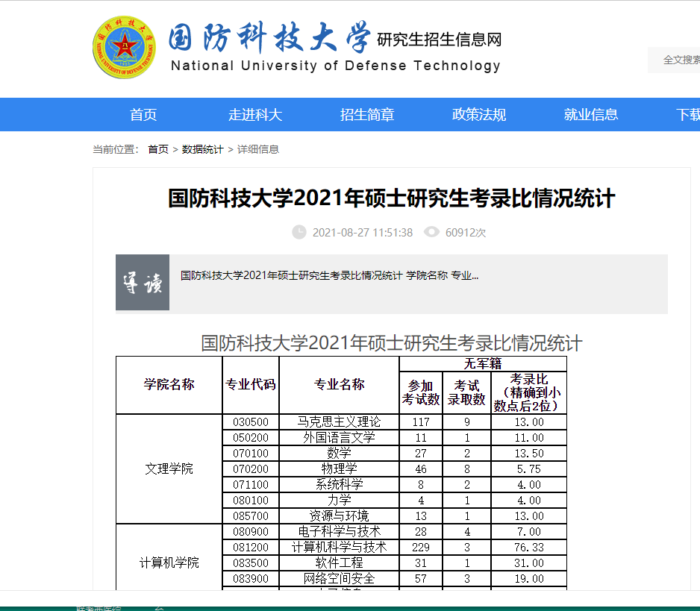Click the gray 导读 badge

click(x=143, y=282)
